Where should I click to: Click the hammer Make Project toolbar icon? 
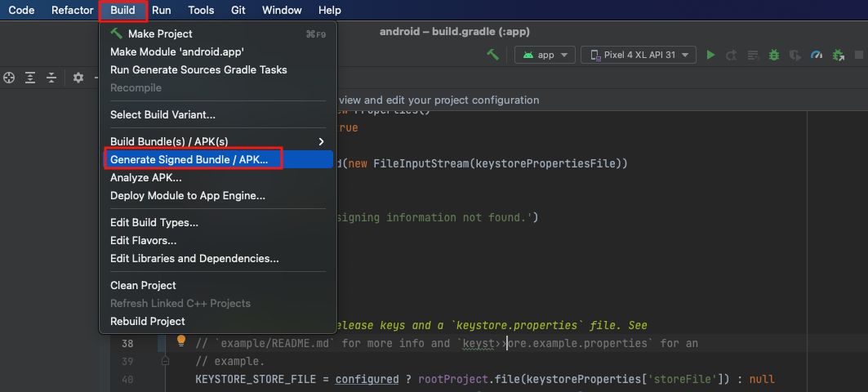click(x=493, y=55)
